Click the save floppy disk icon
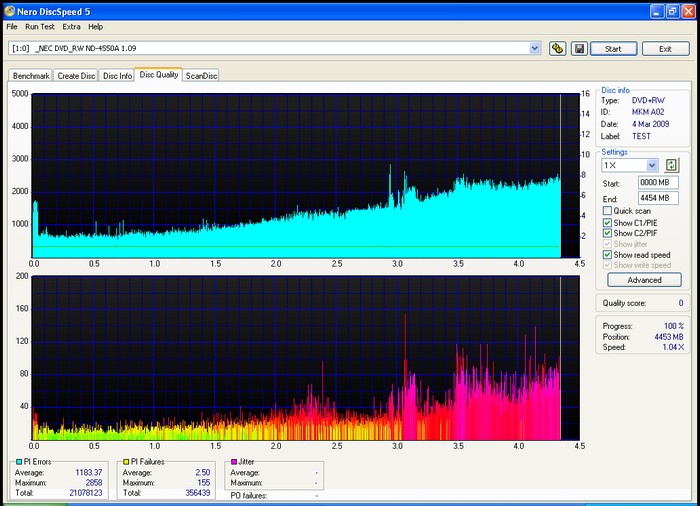 click(x=578, y=48)
